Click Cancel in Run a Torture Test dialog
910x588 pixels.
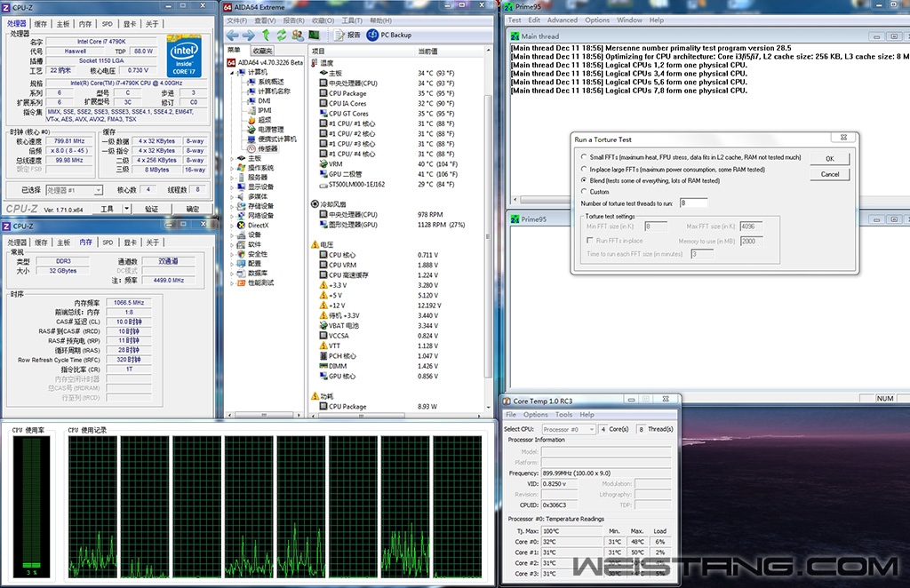830,174
